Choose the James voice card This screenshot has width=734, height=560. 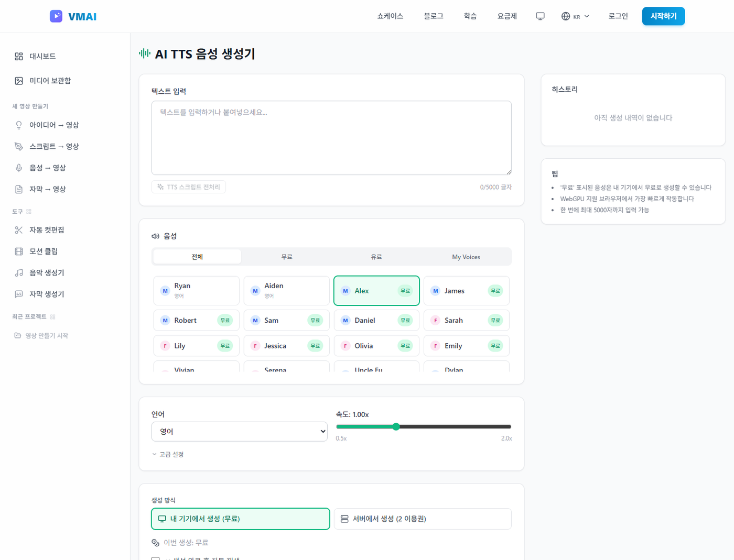(x=467, y=291)
